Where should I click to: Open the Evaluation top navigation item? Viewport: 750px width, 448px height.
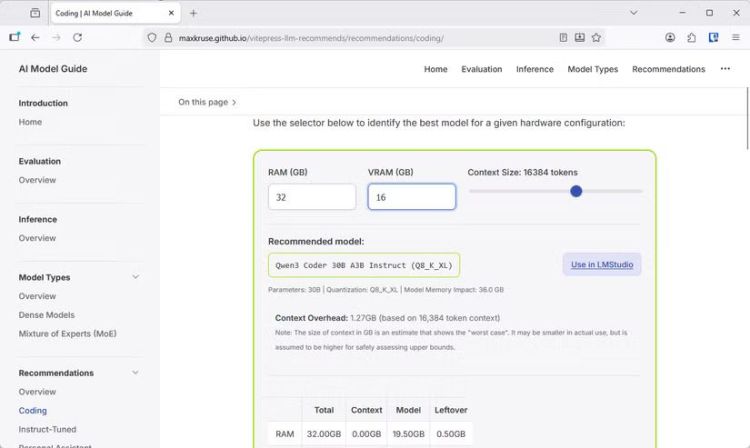tap(481, 69)
